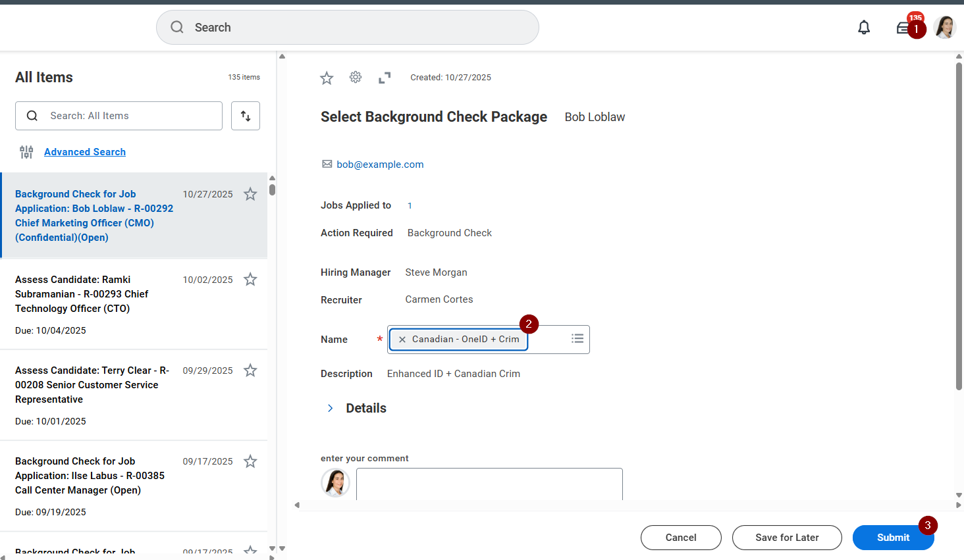Expand the task to full screen
Image resolution: width=964 pixels, height=560 pixels.
pos(385,78)
